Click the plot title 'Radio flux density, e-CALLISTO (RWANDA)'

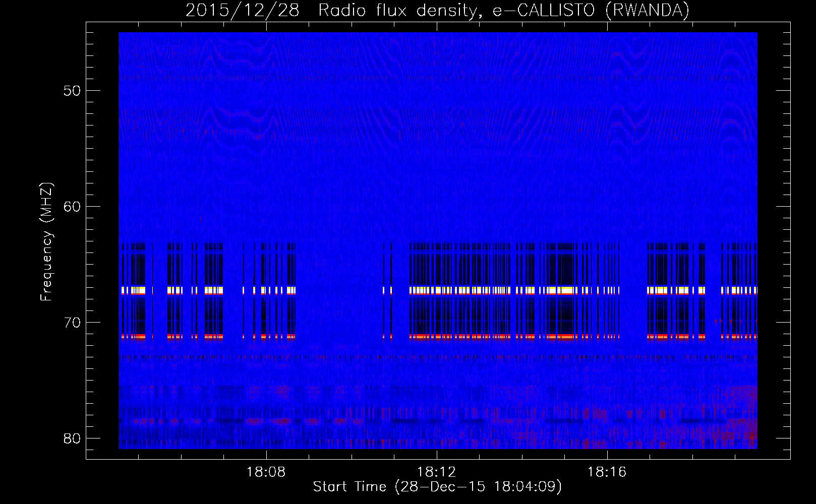tap(504, 11)
